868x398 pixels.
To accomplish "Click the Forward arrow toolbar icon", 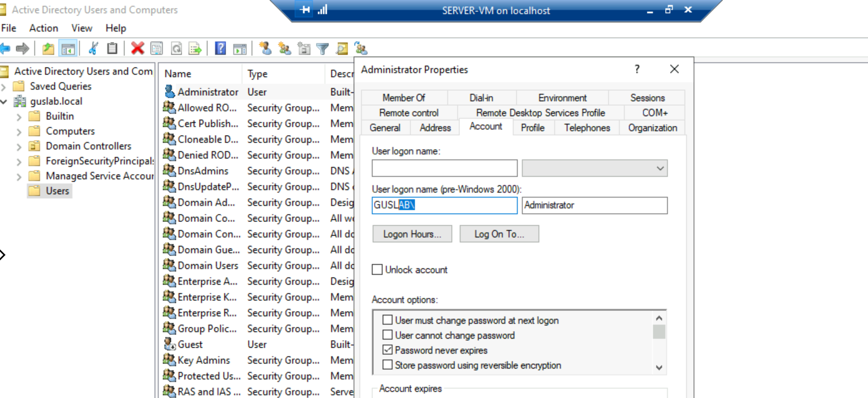I will coord(23,49).
